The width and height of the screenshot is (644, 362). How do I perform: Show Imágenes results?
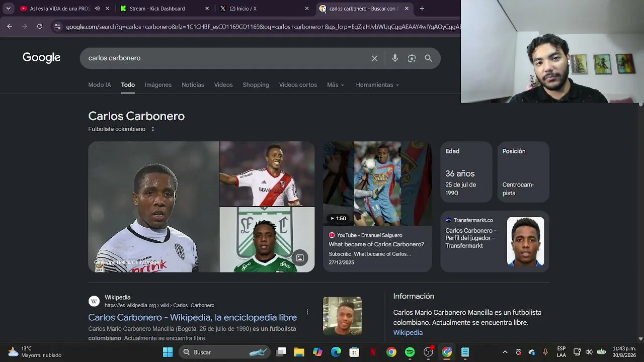(x=158, y=85)
